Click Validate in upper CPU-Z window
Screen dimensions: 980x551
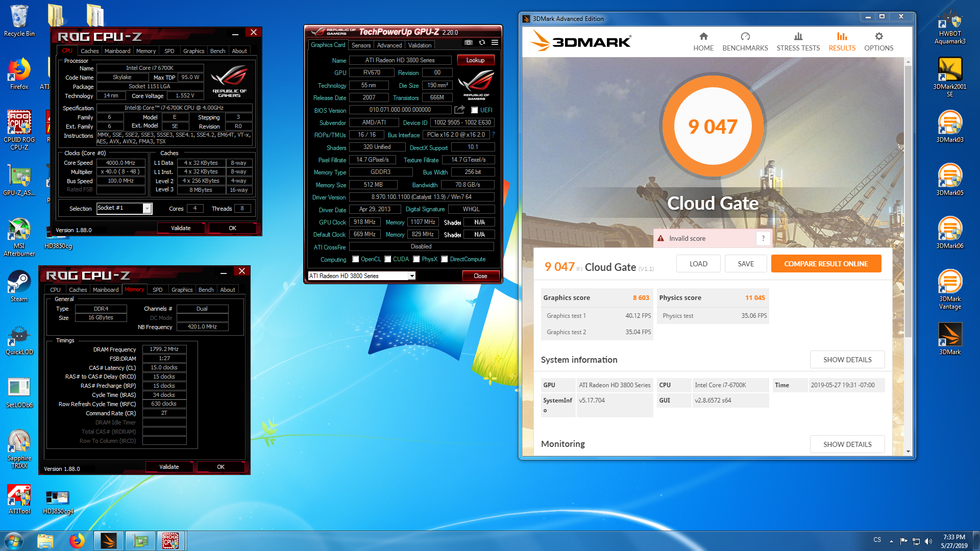(x=181, y=228)
